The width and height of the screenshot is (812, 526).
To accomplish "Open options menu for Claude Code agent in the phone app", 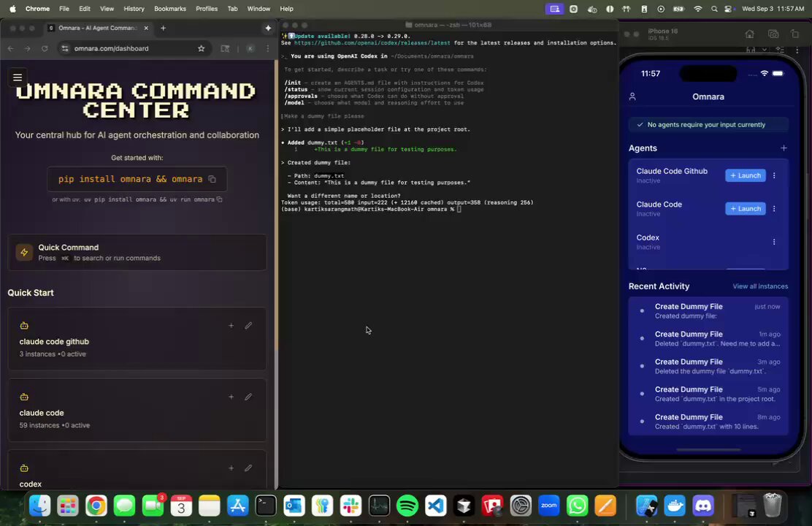I will coord(774,209).
